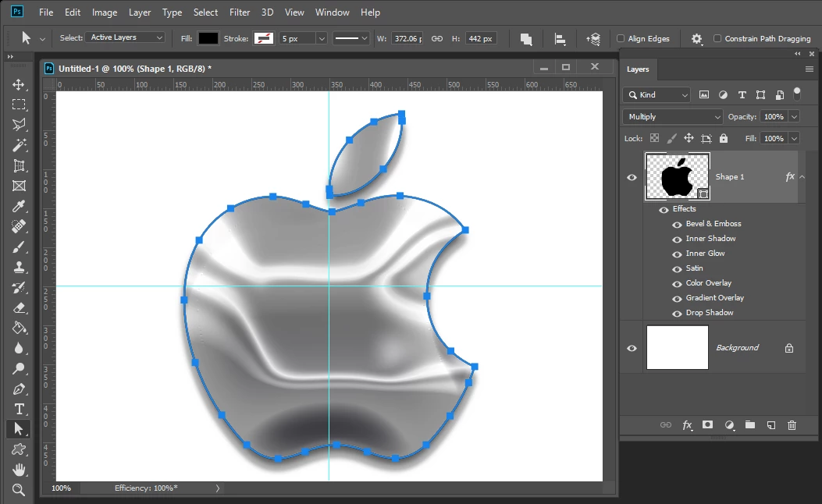Select the Eraser tool

(19, 307)
